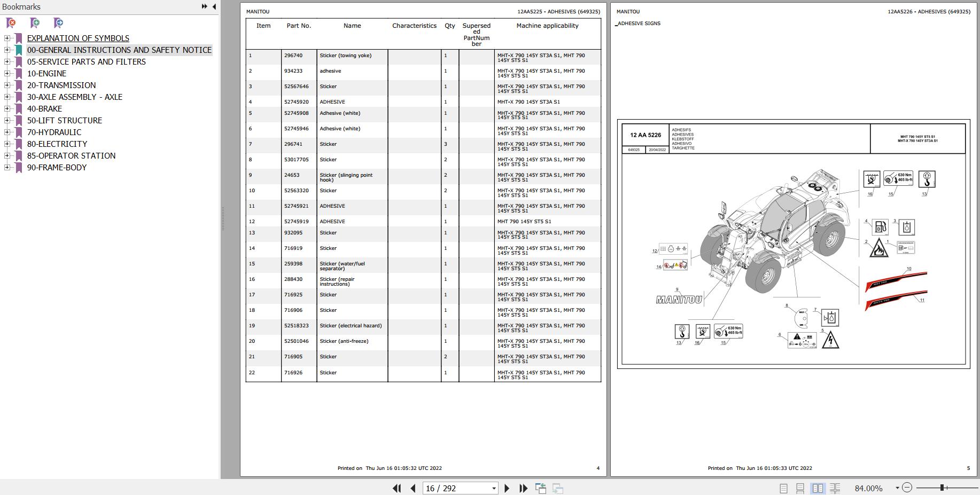980x495 pixels.
Task: Click the bookmark icon beside 90-FRAME-BODY
Action: (x=19, y=168)
